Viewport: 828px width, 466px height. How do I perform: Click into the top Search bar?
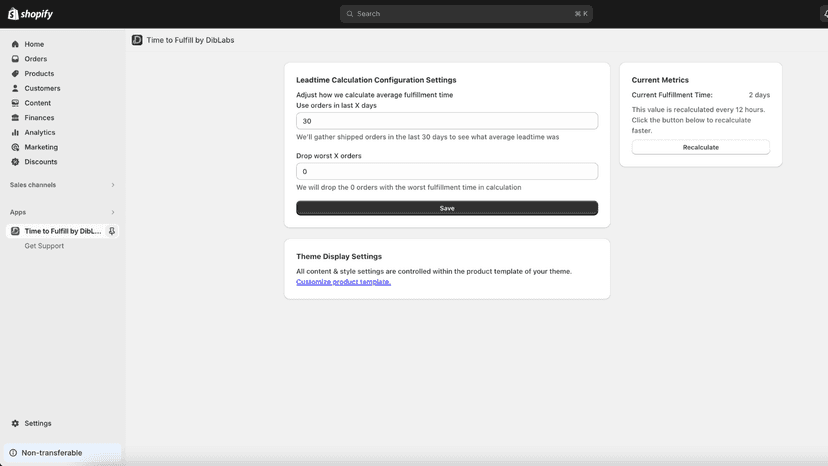pos(466,14)
